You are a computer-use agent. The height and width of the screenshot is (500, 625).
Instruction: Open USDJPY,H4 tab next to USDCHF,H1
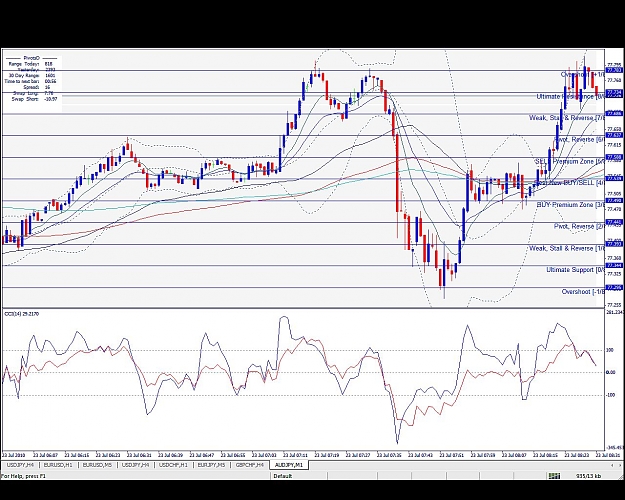click(x=136, y=465)
